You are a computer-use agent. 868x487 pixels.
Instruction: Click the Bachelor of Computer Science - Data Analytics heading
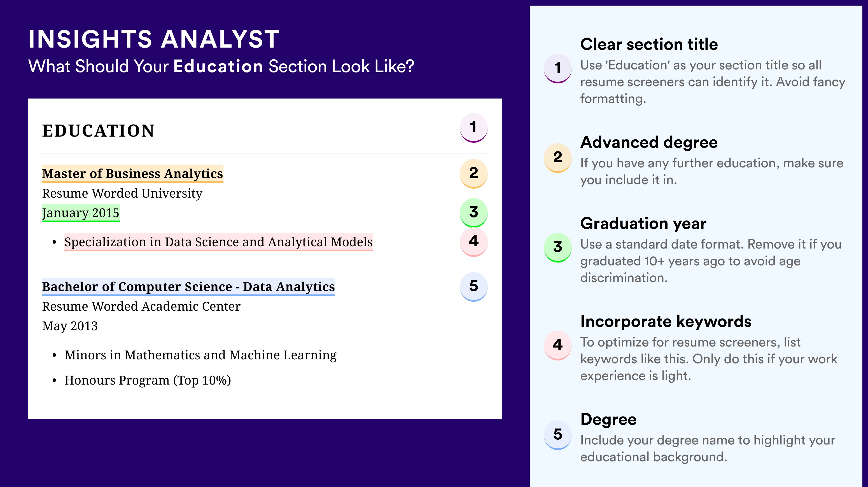click(188, 287)
